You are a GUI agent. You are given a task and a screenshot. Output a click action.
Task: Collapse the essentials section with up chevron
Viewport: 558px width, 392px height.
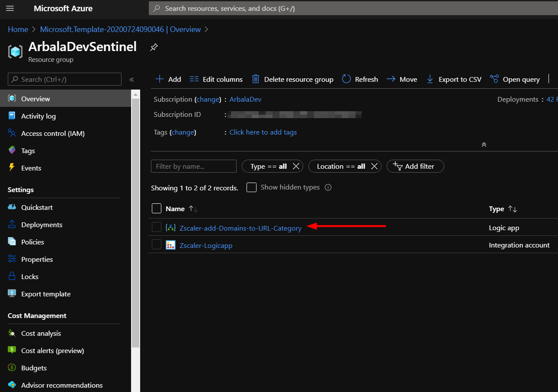tap(484, 145)
